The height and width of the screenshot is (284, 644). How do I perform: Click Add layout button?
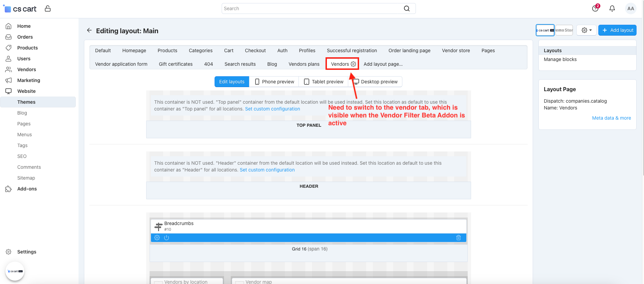click(617, 30)
